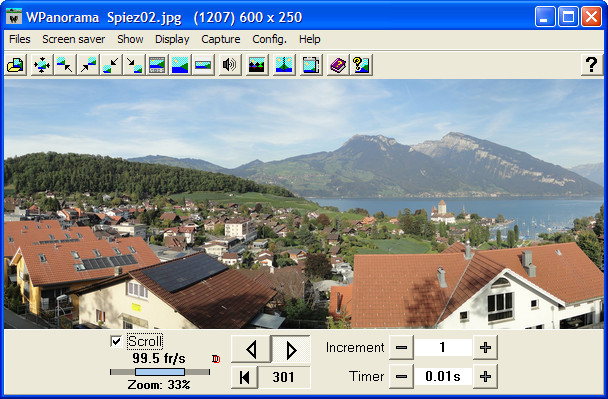Click the move-to-top-left corner icon

(x=64, y=65)
